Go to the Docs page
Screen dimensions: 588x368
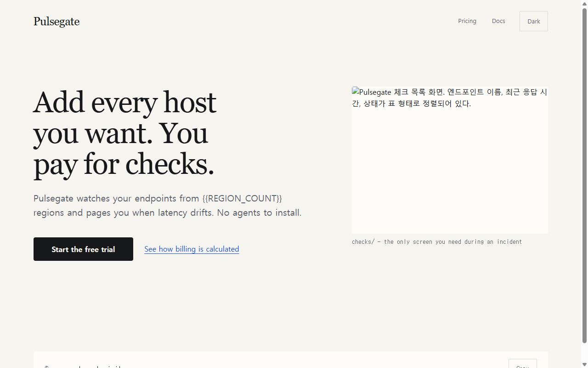click(498, 21)
